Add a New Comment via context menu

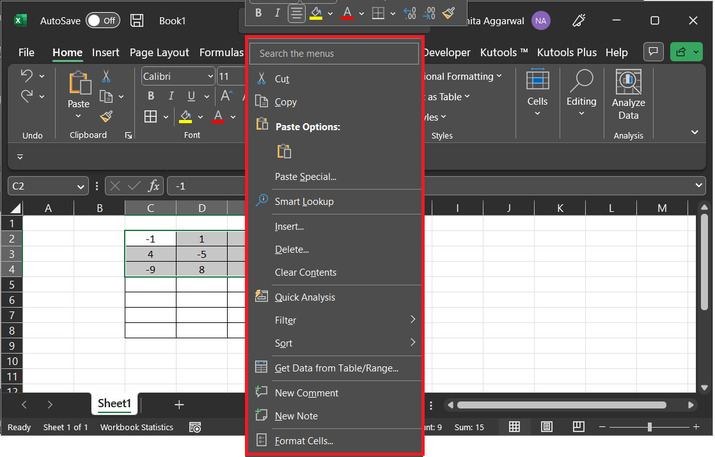334,393
